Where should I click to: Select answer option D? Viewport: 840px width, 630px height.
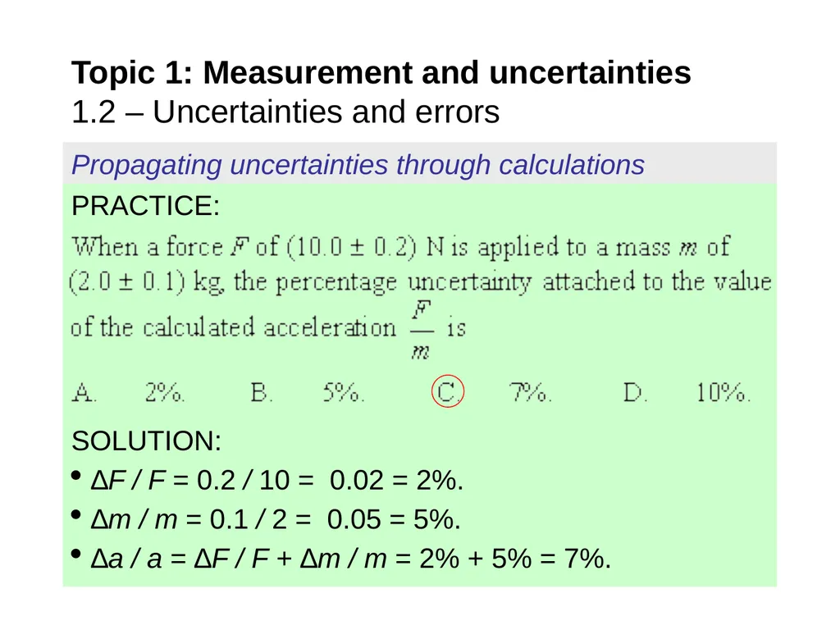click(636, 392)
